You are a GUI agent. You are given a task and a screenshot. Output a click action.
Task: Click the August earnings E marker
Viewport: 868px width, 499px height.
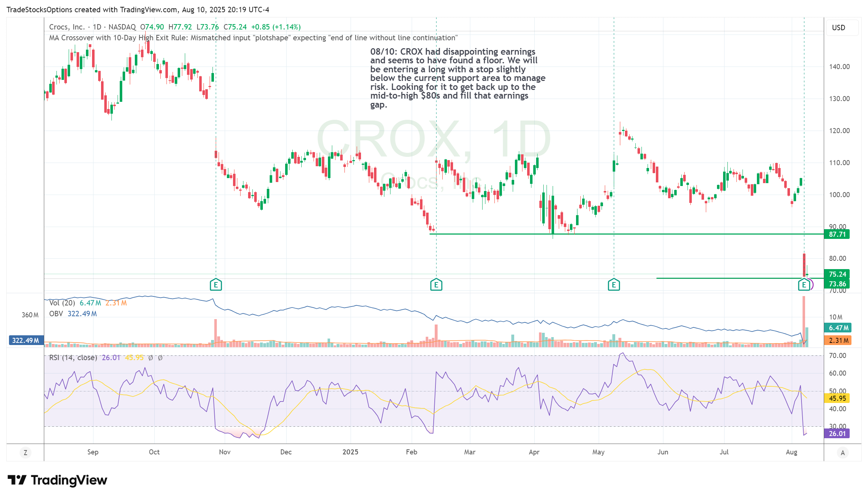(x=804, y=285)
